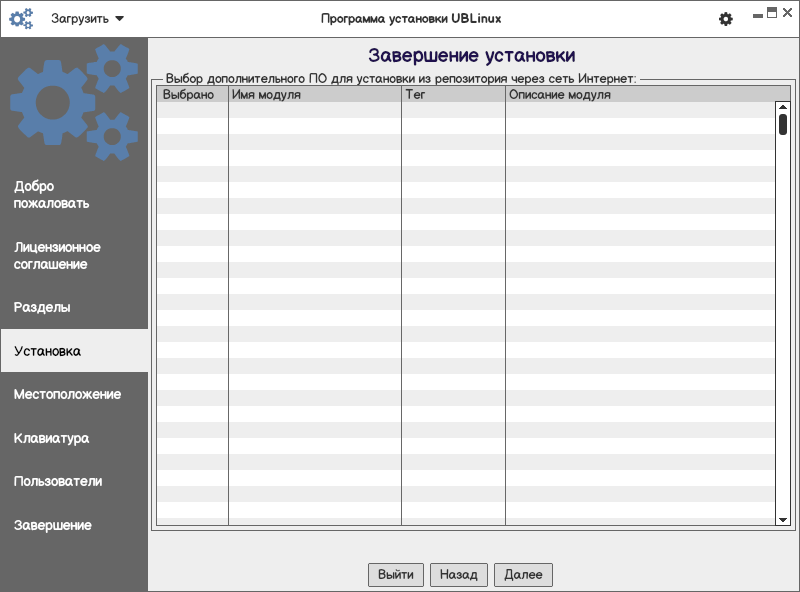This screenshot has width=800, height=592.
Task: Expand the Загрузить dropdown menu
Action: click(88, 18)
